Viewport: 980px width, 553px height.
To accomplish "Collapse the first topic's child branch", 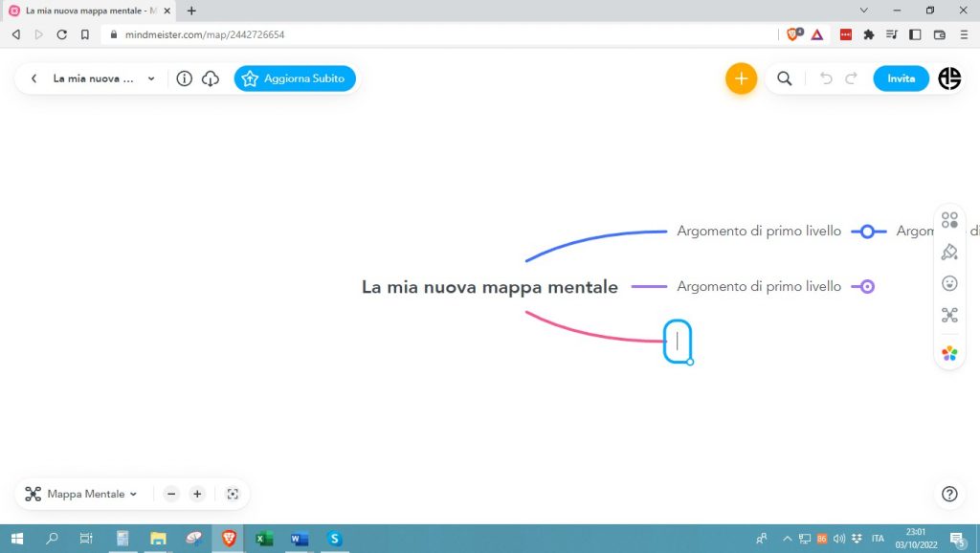I will (867, 232).
